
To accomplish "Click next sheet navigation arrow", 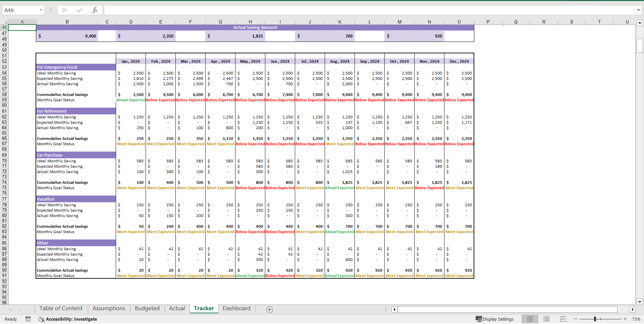I will pos(20,309).
